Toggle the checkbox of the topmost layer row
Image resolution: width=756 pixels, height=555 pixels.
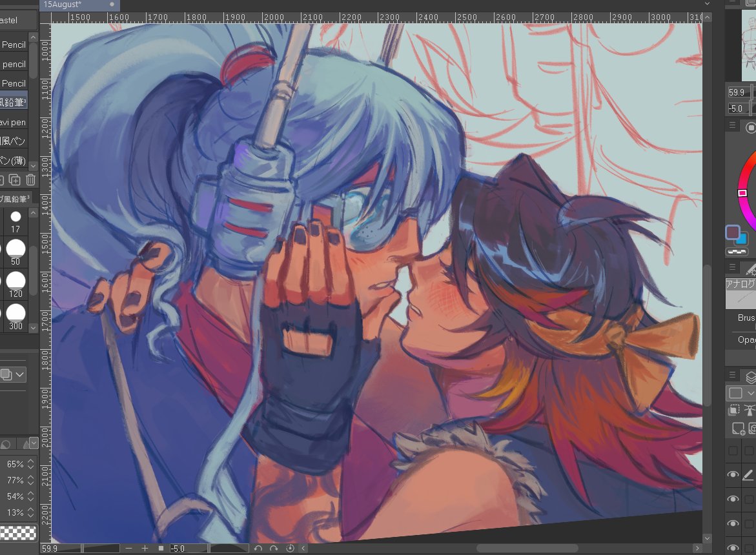point(733,451)
